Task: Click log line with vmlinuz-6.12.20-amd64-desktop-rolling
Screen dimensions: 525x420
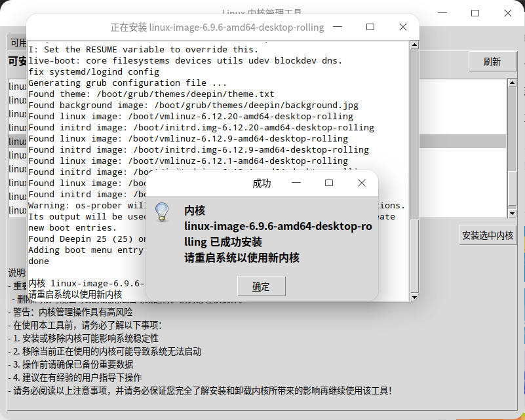Action: 191,116
